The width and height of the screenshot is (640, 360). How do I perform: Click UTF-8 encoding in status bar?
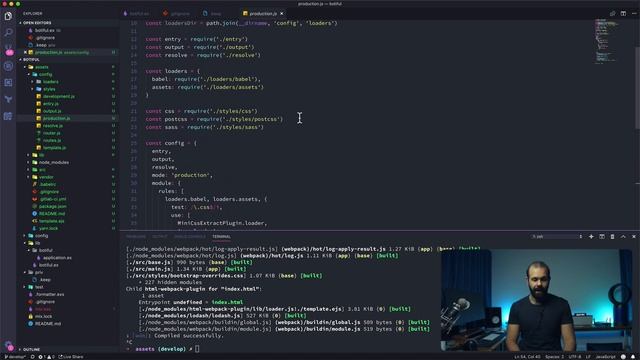[574, 357]
